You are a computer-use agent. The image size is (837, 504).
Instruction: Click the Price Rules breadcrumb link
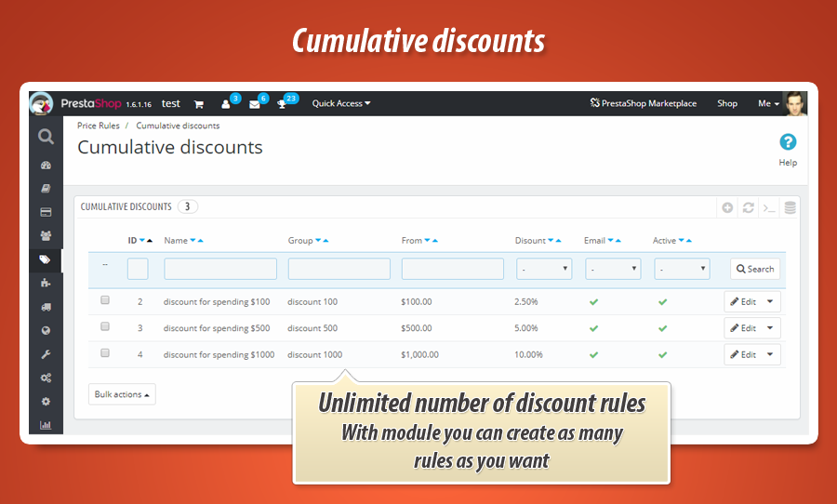[97, 126]
